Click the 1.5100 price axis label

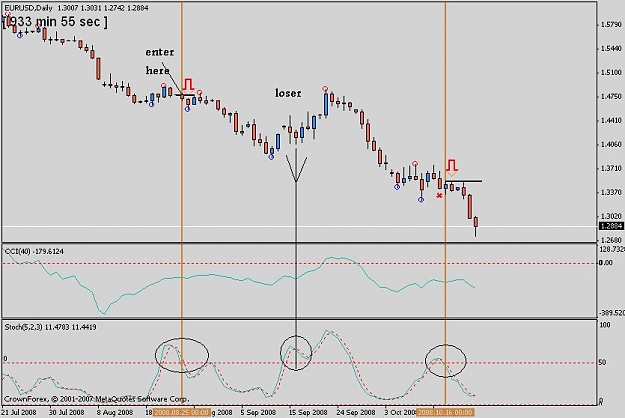click(611, 73)
